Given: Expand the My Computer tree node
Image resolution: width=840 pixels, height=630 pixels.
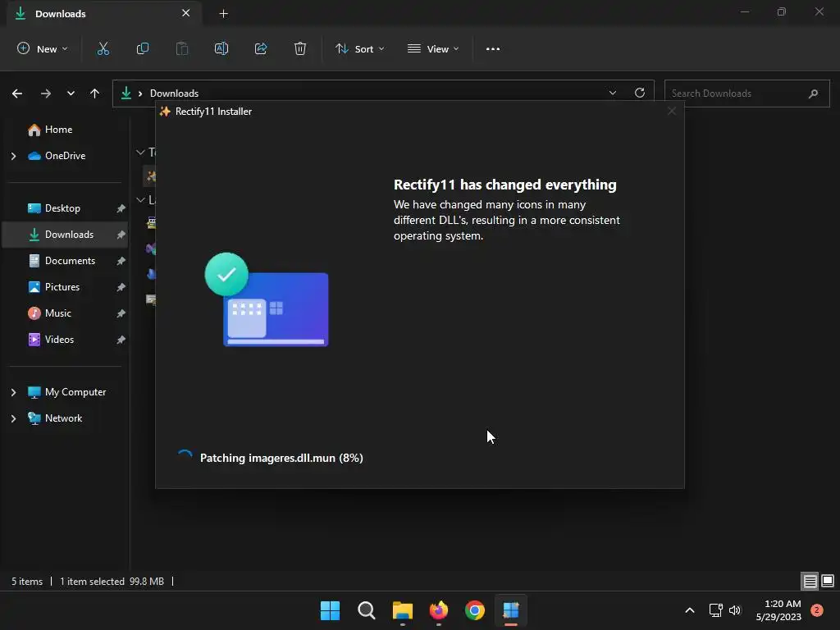Looking at the screenshot, I should coord(13,393).
